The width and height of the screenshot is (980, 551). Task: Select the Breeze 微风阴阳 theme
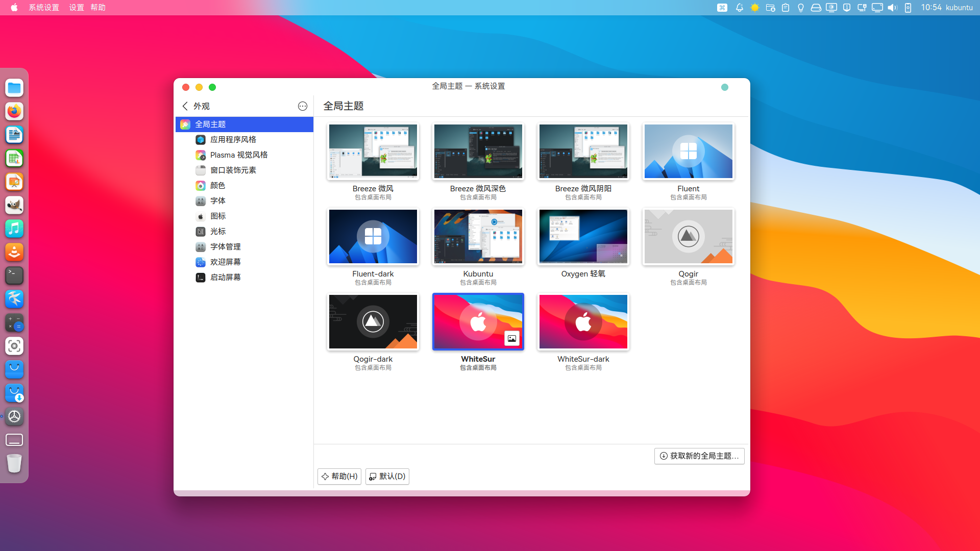pyautogui.click(x=583, y=152)
